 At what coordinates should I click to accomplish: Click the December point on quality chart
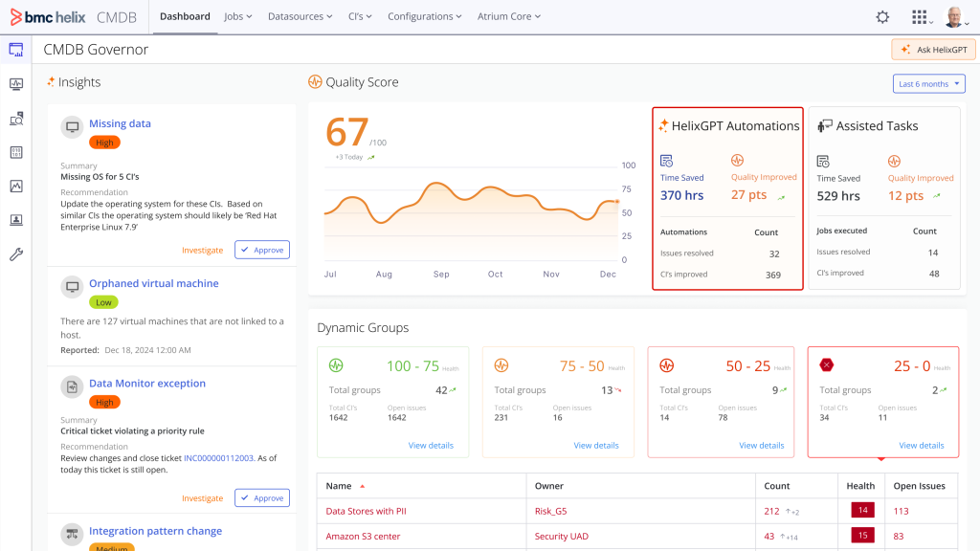(617, 201)
